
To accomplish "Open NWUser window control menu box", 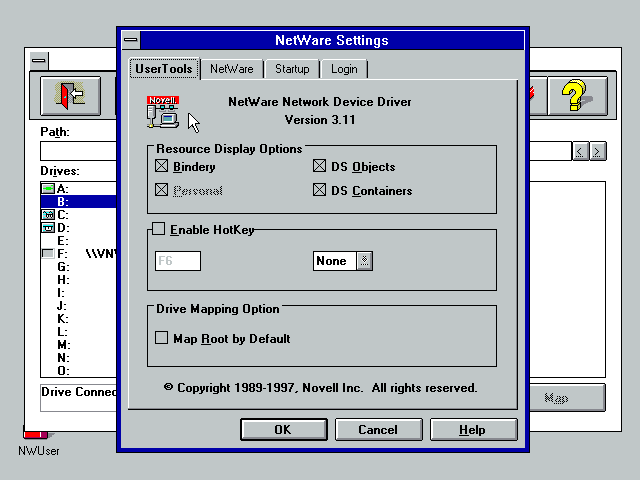I will [x=39, y=61].
